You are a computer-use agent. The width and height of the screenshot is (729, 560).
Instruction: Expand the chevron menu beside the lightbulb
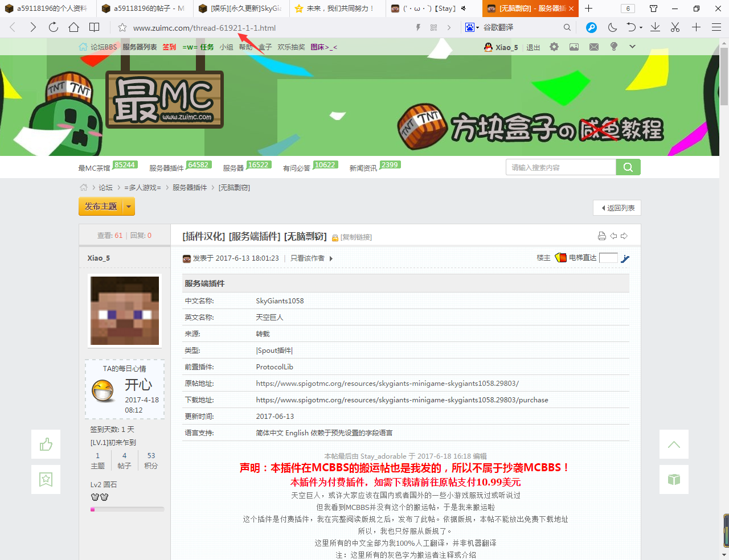pyautogui.click(x=632, y=47)
